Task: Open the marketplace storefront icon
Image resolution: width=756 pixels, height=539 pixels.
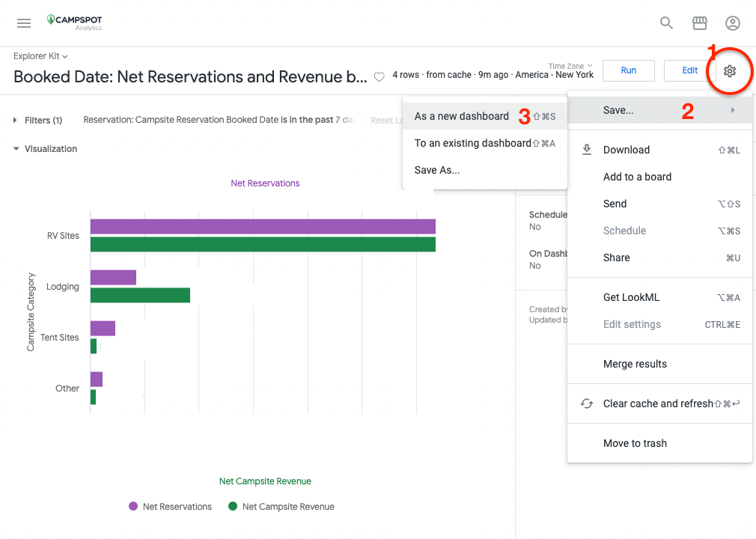Action: coord(700,23)
